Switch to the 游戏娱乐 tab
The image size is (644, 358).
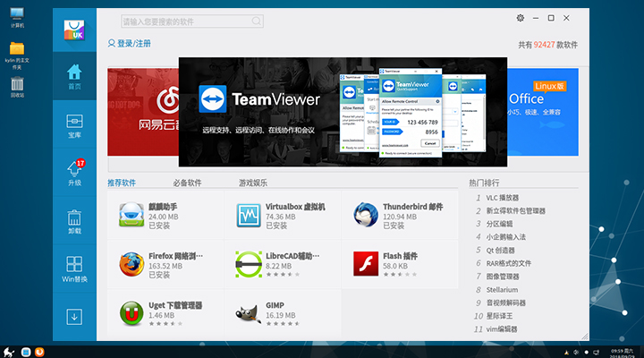coord(252,183)
